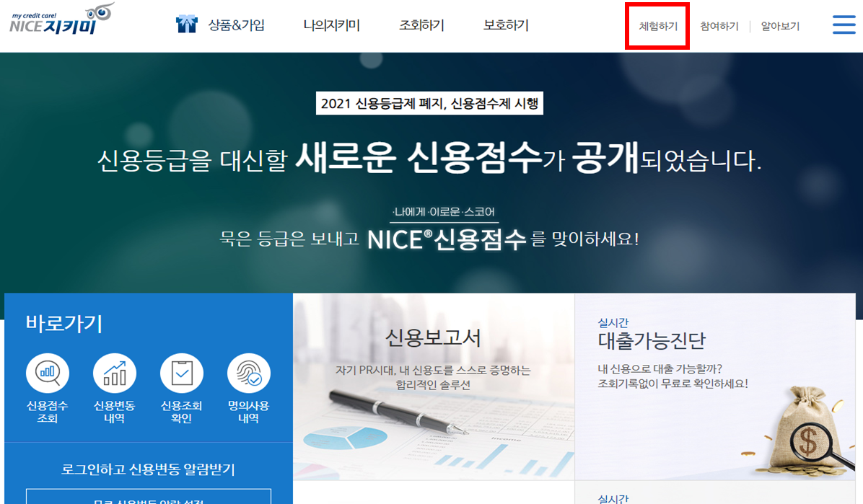Click the 신용변동 내역 chart icon
The image size is (863, 504).
pos(115,374)
